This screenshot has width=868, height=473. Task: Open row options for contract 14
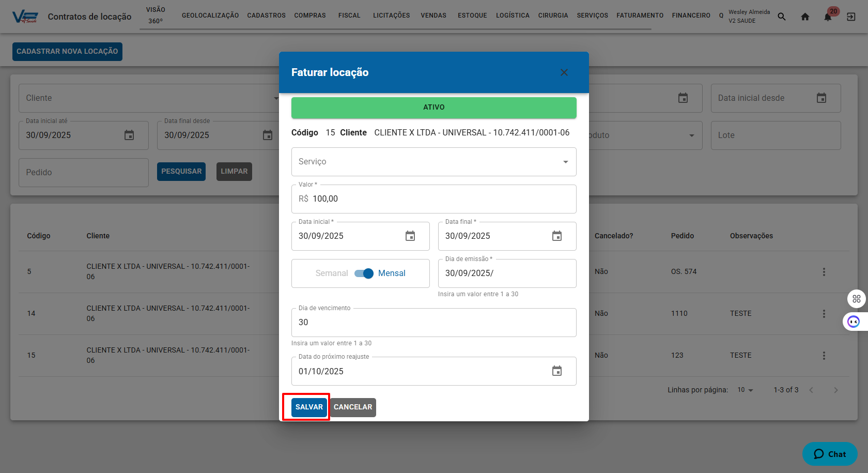click(x=824, y=314)
